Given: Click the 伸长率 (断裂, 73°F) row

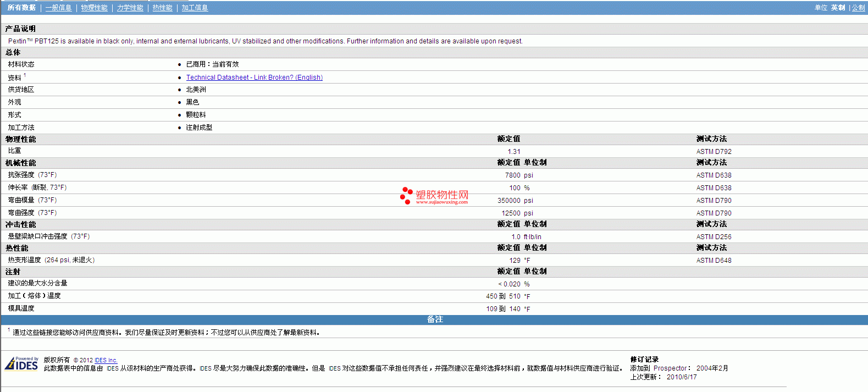Looking at the screenshot, I should [434, 187].
